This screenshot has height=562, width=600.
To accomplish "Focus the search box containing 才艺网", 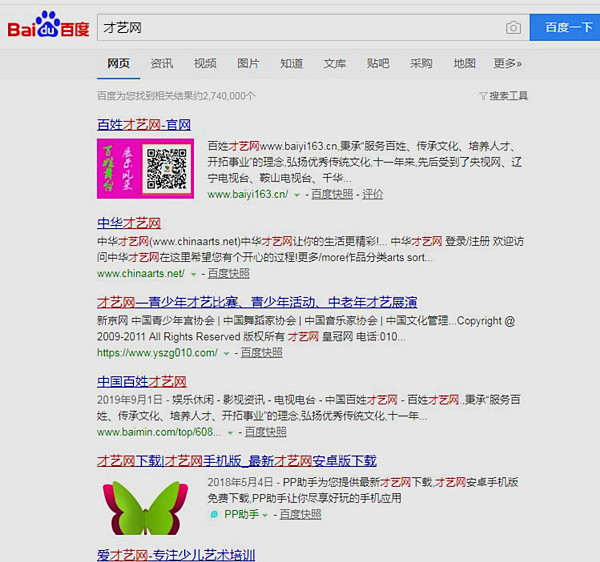I will click(313, 27).
